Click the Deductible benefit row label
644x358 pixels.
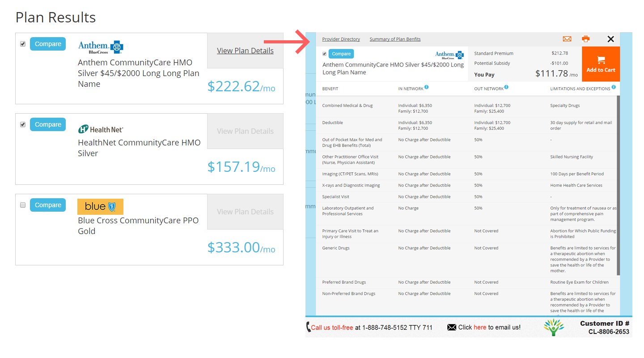point(332,123)
